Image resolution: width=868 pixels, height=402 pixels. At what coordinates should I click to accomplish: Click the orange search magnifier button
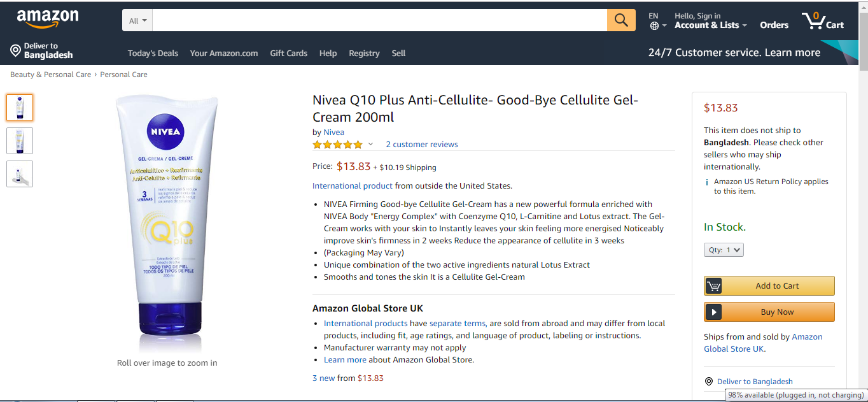(x=621, y=20)
